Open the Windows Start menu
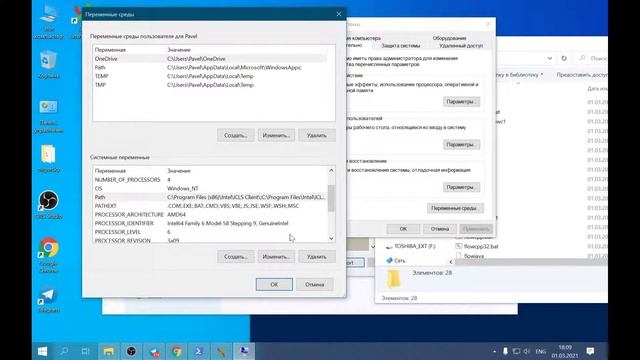The height and width of the screenshot is (360, 640). tap(42, 351)
